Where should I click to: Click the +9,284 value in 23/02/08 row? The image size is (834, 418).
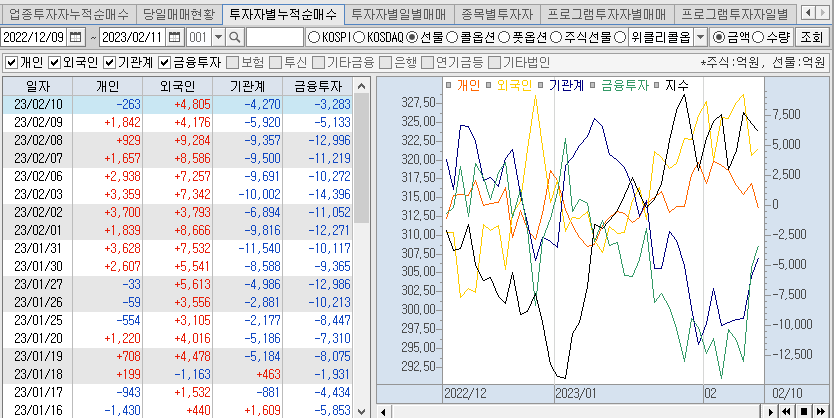(x=192, y=140)
